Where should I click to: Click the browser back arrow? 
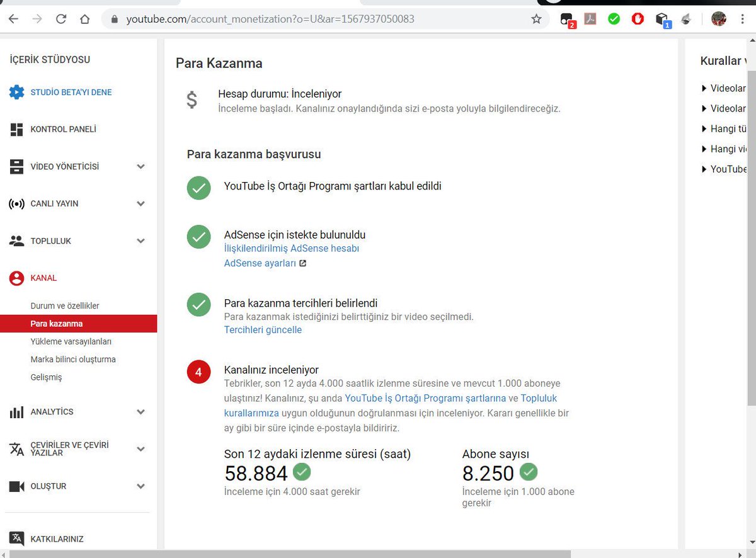pyautogui.click(x=13, y=19)
